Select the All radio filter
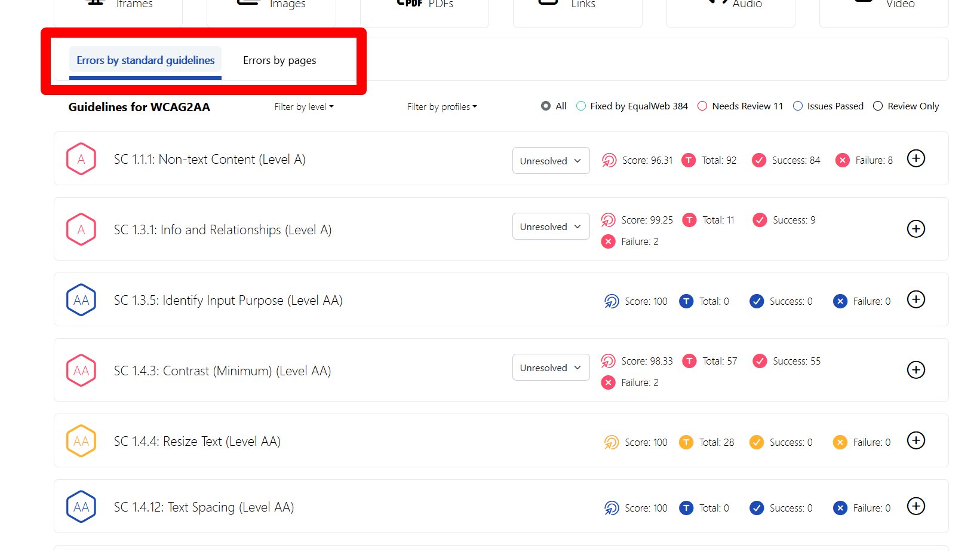The height and width of the screenshot is (551, 980). 546,106
